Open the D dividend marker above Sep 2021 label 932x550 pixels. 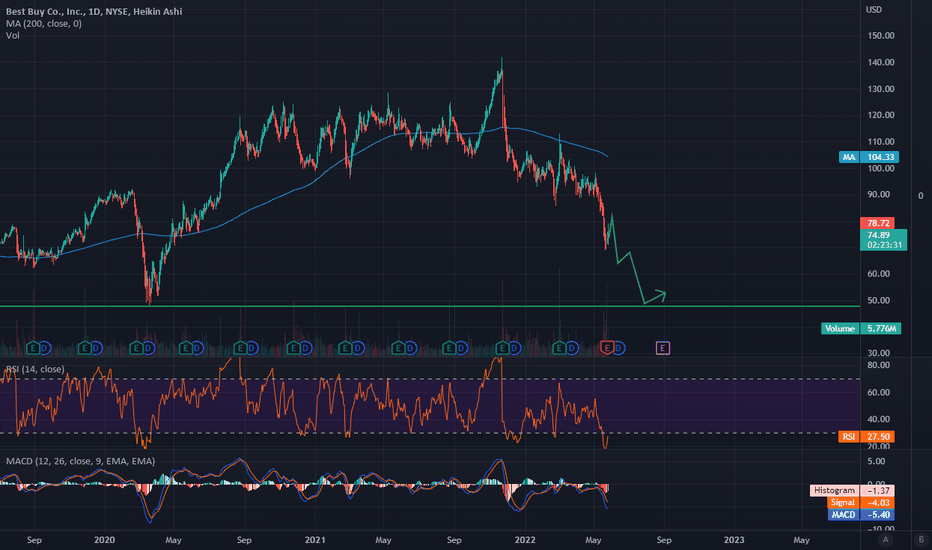click(x=461, y=348)
